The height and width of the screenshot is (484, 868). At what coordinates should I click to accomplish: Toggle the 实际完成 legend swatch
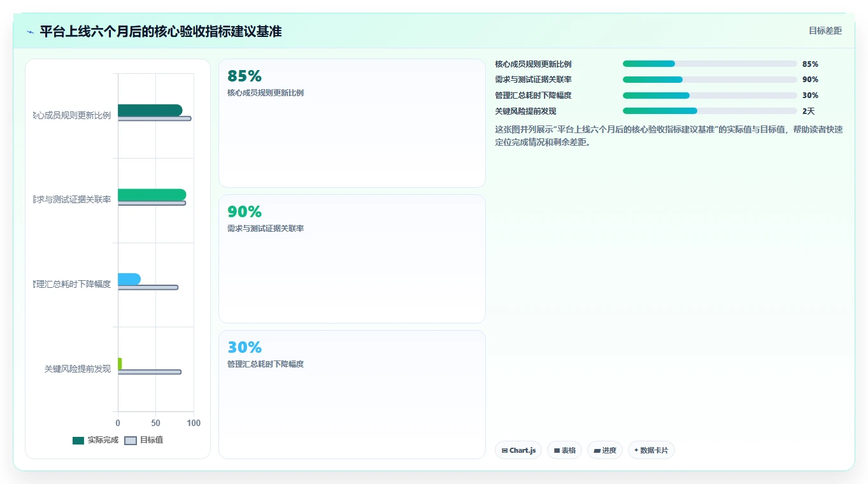click(78, 440)
